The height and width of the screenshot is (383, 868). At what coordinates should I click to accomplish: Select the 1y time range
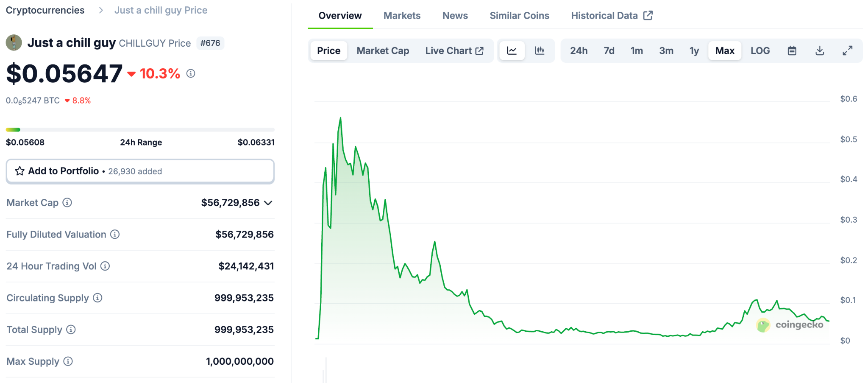[x=694, y=51]
